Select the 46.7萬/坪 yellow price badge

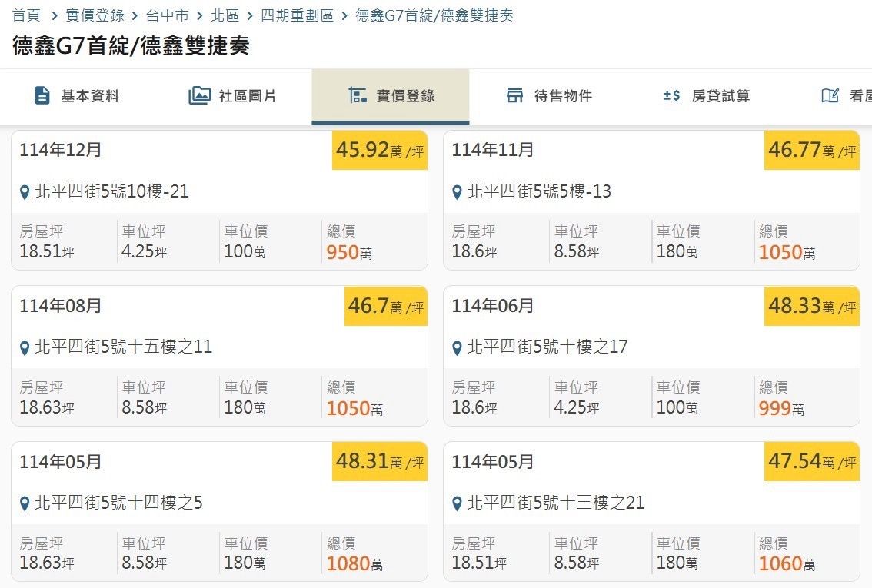pos(385,307)
